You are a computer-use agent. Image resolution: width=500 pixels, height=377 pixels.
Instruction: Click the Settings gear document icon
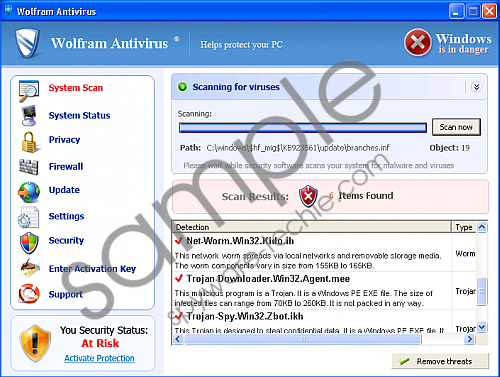point(28,217)
